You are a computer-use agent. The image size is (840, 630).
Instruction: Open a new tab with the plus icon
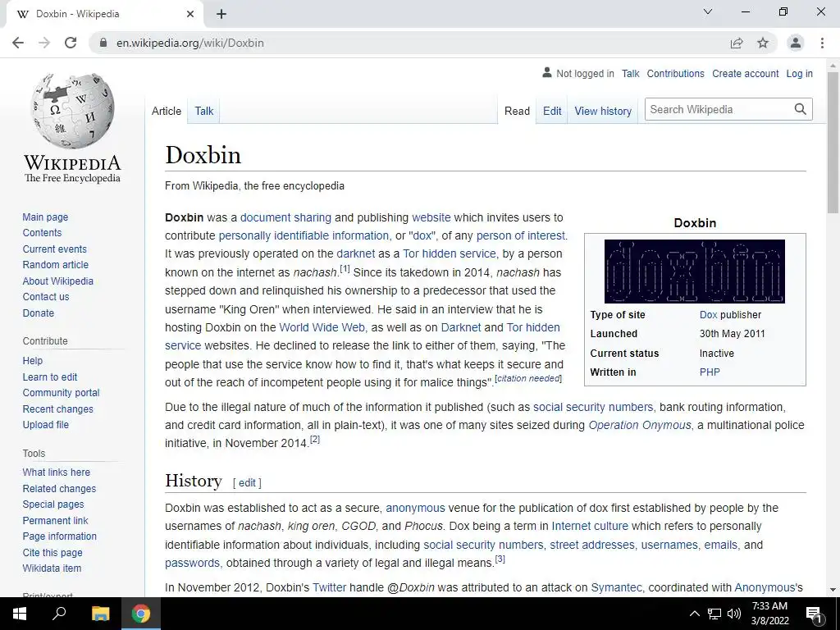click(x=221, y=14)
